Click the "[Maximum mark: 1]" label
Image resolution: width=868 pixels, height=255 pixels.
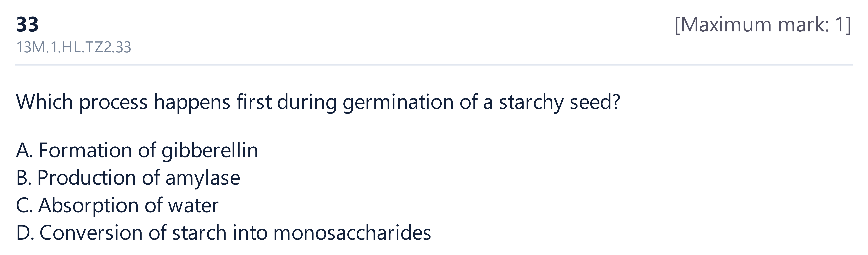[763, 25]
